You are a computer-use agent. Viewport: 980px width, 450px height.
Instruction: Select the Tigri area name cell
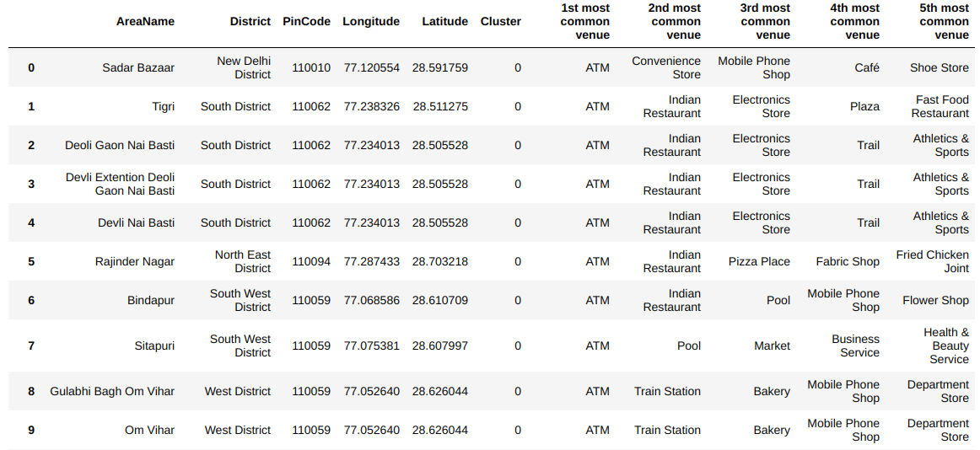coord(164,106)
